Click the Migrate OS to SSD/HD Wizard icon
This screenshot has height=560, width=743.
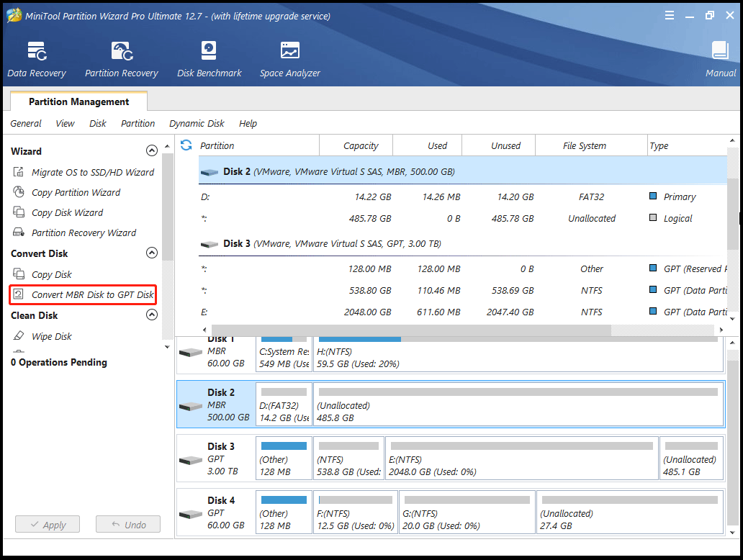[19, 172]
